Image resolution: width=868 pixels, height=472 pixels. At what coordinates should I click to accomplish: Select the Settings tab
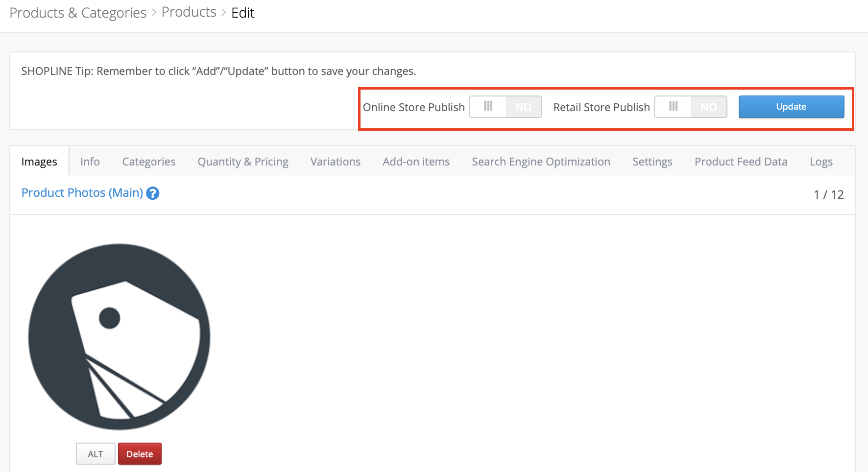(652, 162)
